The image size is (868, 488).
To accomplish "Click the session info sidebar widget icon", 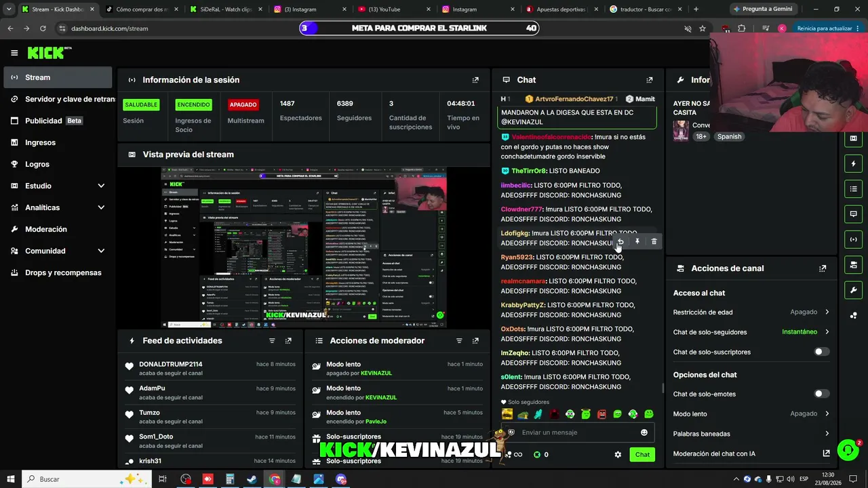I will [x=853, y=239].
